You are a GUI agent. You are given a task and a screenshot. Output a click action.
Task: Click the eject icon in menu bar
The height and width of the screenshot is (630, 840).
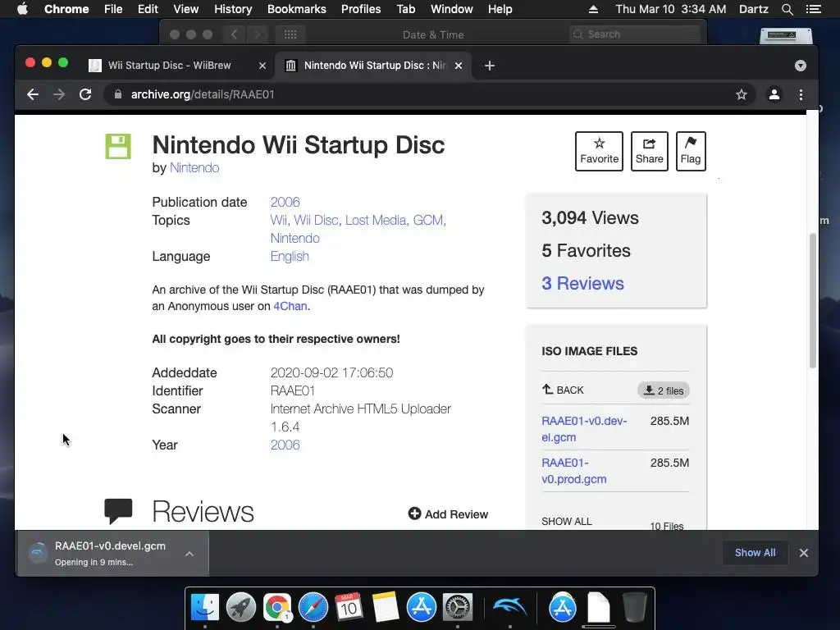coord(593,9)
